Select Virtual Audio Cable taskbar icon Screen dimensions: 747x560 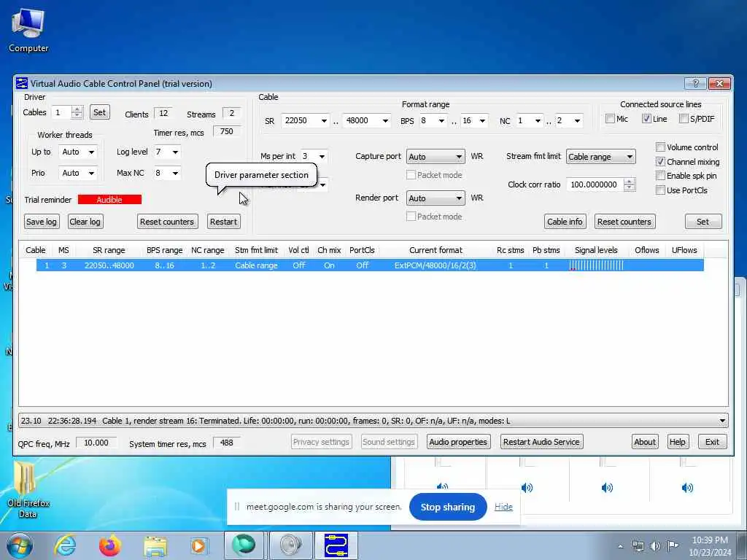pos(336,545)
